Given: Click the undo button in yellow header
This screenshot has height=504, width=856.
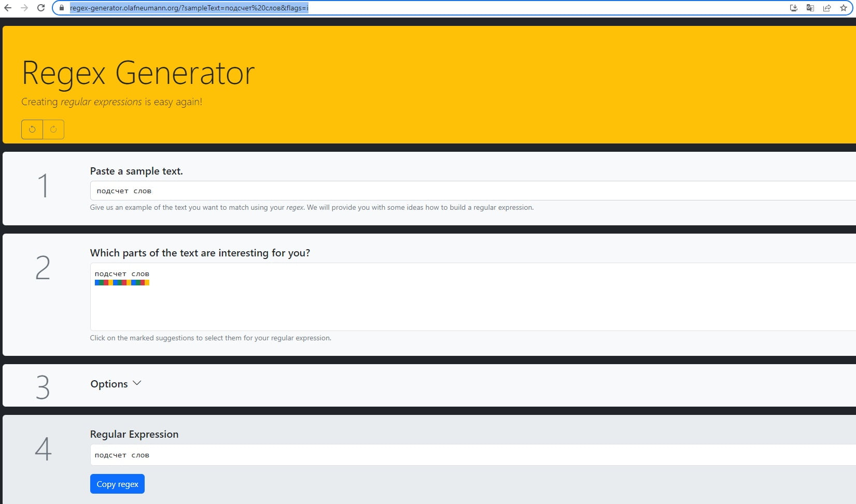Looking at the screenshot, I should 32,129.
